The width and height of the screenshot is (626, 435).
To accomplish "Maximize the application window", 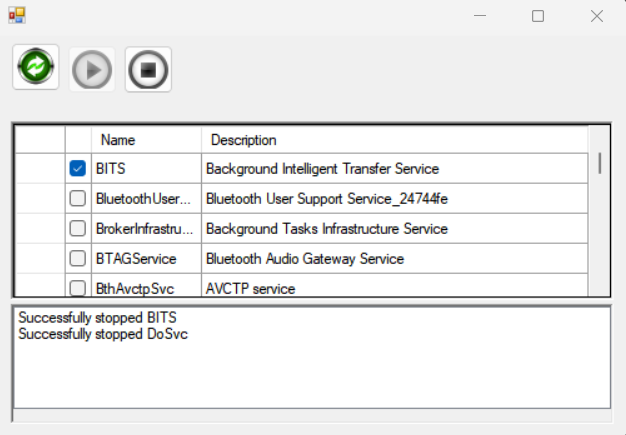I will pos(538,16).
